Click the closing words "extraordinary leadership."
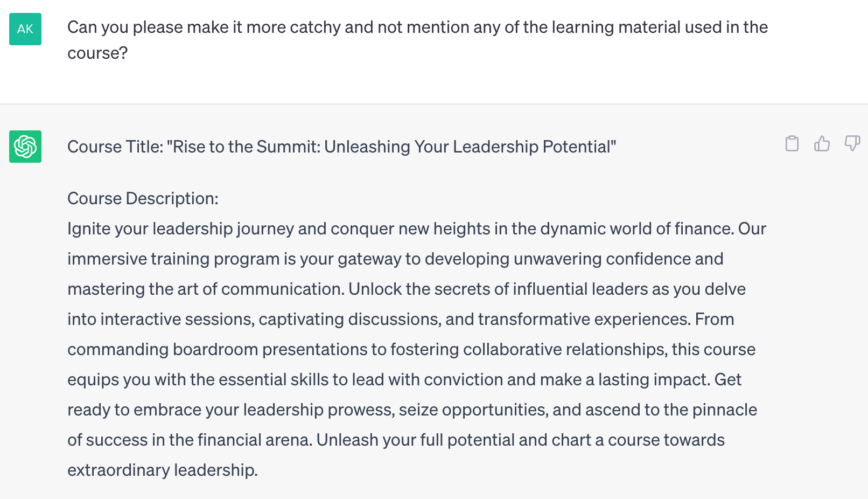Screen dimensions: 868x499 163,470
